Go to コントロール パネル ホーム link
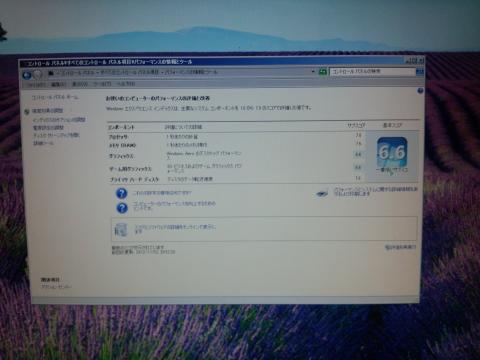480x360 pixels. (55, 97)
